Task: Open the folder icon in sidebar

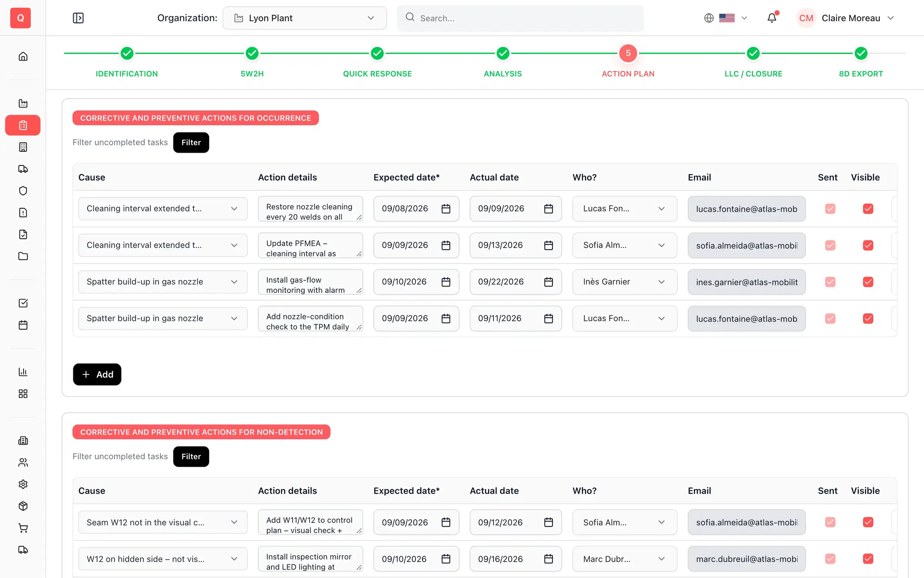Action: (23, 256)
